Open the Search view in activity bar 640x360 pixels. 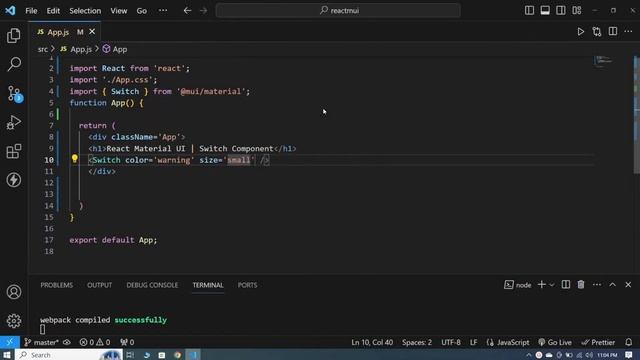click(14, 64)
